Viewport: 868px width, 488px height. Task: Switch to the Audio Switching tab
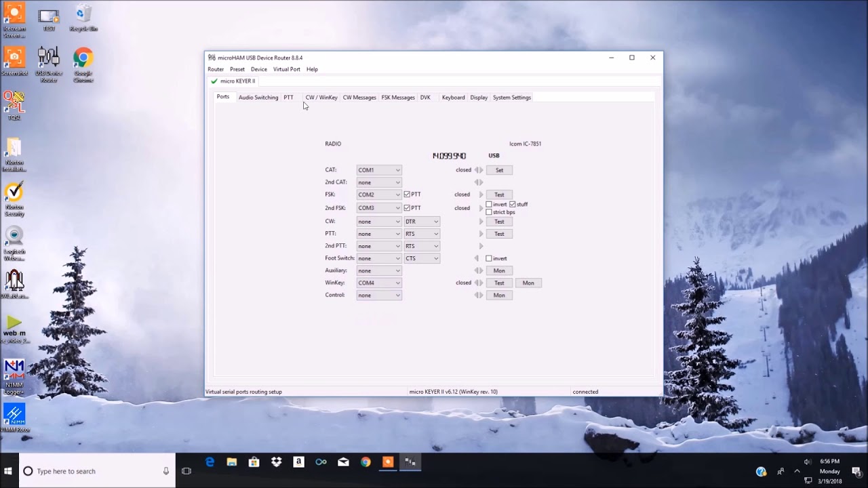coord(258,98)
